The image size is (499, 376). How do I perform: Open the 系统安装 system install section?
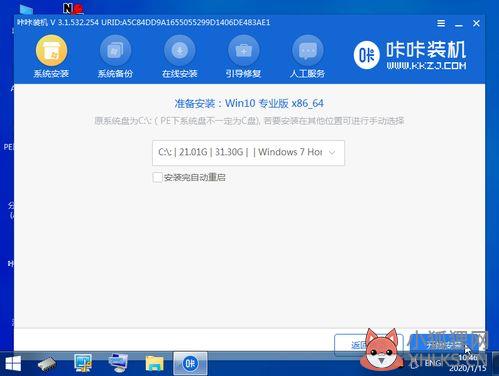[51, 57]
